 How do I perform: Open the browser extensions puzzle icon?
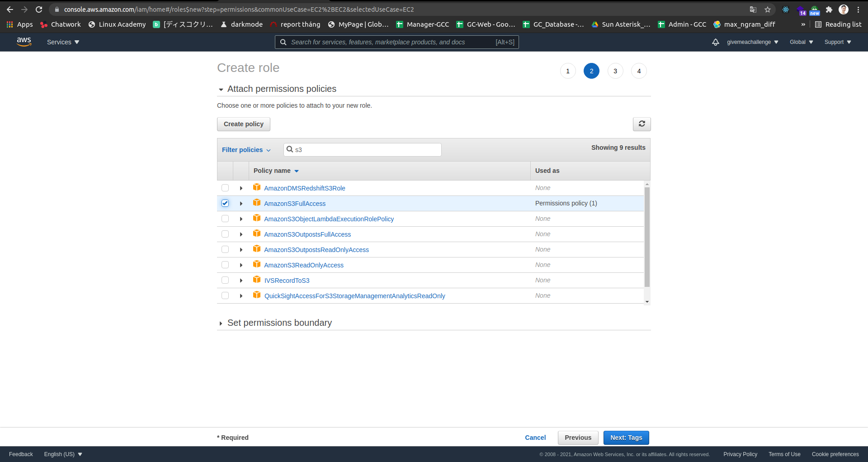point(830,9)
